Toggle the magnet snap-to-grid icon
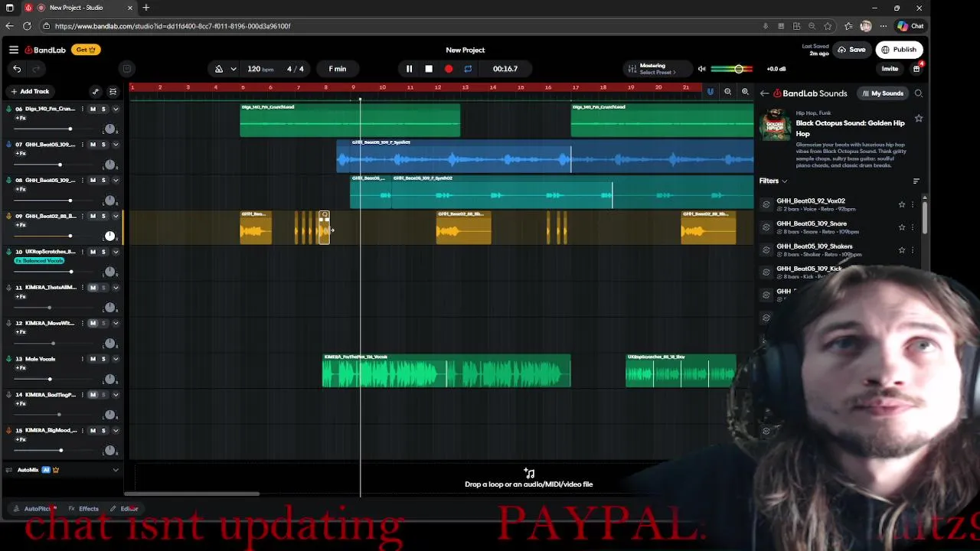 (x=710, y=92)
